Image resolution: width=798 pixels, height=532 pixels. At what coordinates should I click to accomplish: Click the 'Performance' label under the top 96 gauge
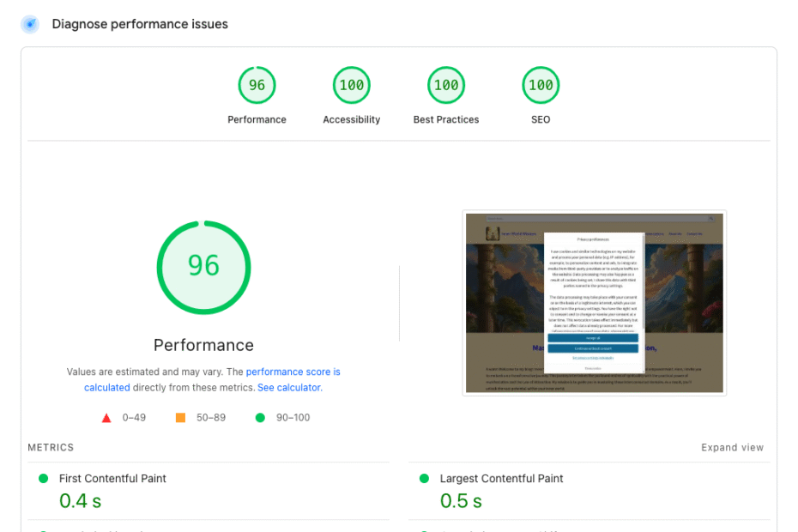[257, 119]
